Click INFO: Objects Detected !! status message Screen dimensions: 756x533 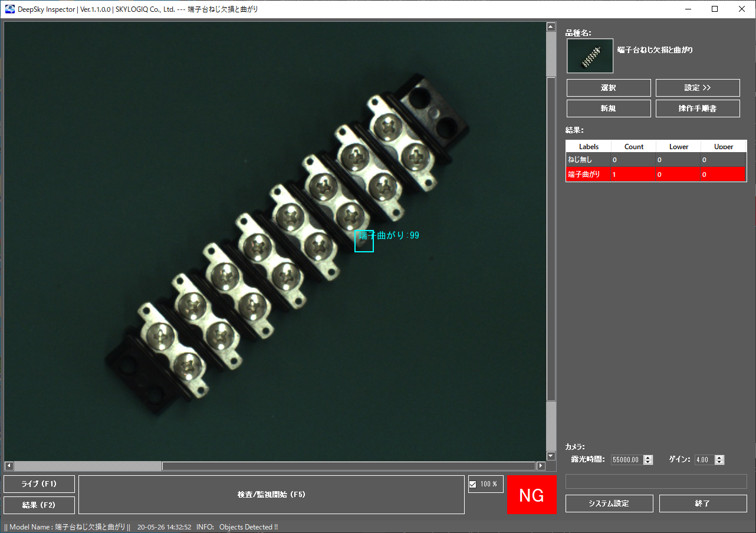(x=237, y=527)
